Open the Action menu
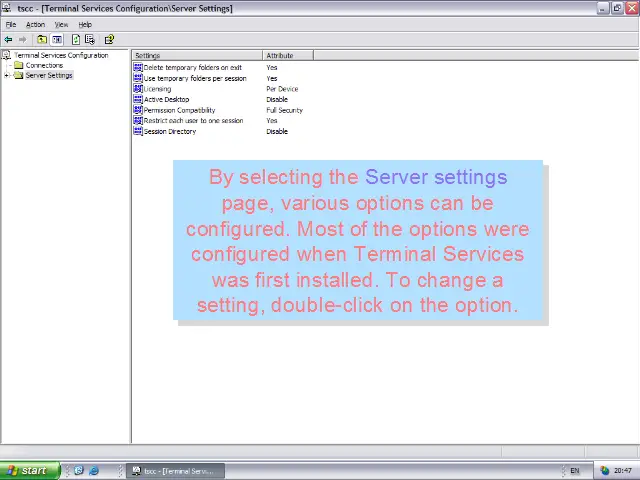This screenshot has height=480, width=640. [x=36, y=24]
